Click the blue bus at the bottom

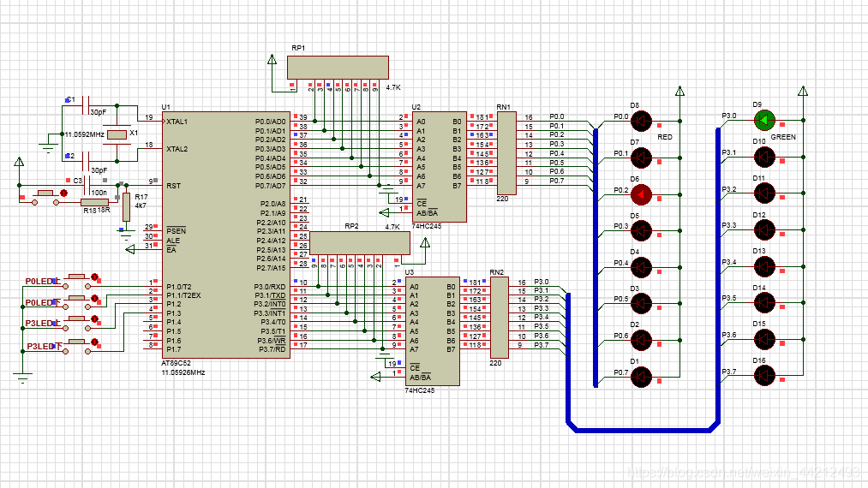tap(641, 426)
